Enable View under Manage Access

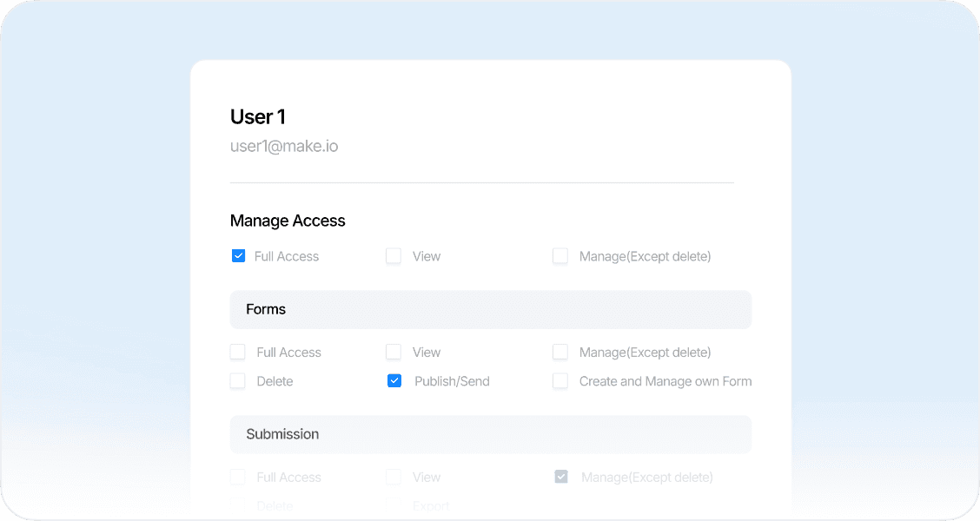(394, 256)
